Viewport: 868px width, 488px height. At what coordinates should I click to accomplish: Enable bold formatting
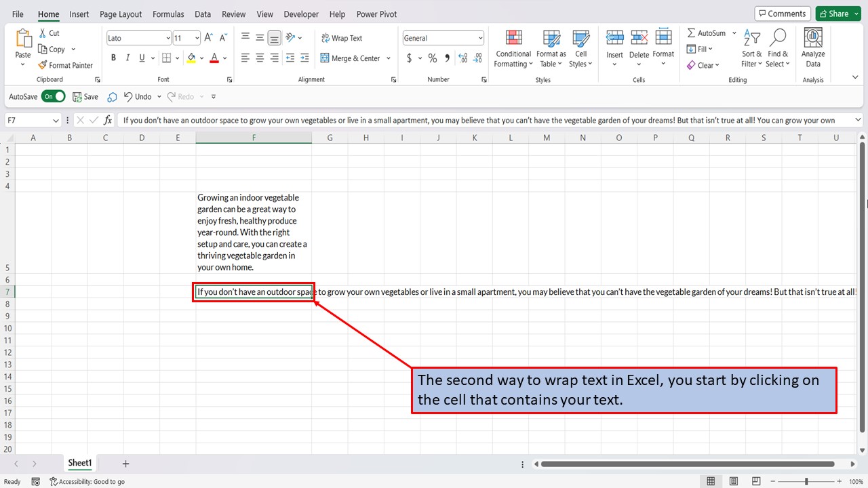113,58
